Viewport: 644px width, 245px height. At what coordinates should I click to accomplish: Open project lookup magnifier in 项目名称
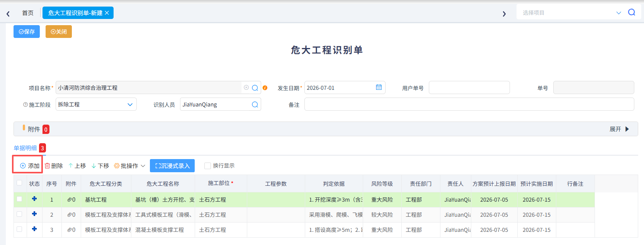tap(255, 88)
